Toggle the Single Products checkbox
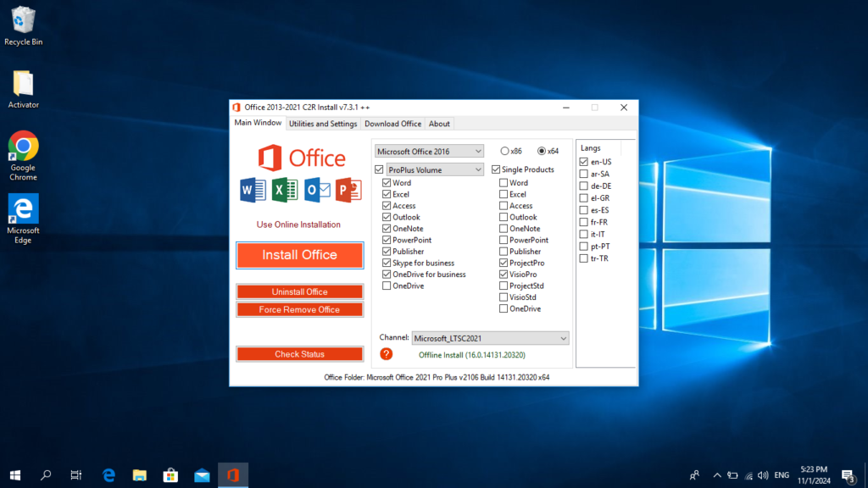The width and height of the screenshot is (868, 488). pyautogui.click(x=496, y=169)
